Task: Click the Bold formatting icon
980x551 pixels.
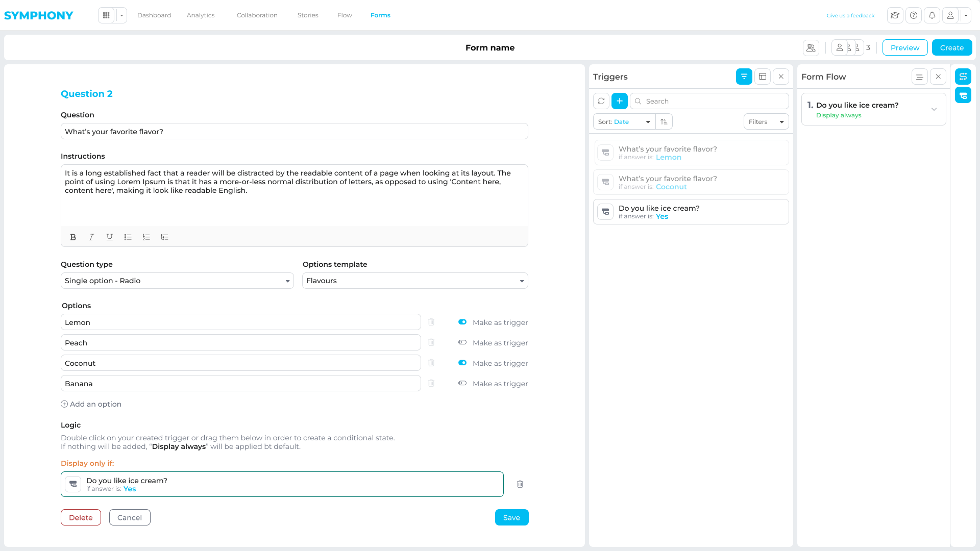Action: 73,237
